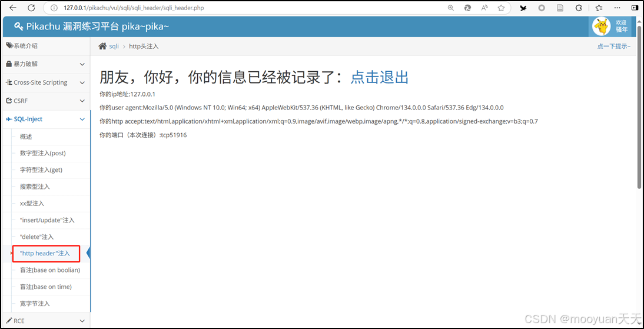Reload the page with the refresh icon
The image size is (644, 329).
click(x=31, y=8)
